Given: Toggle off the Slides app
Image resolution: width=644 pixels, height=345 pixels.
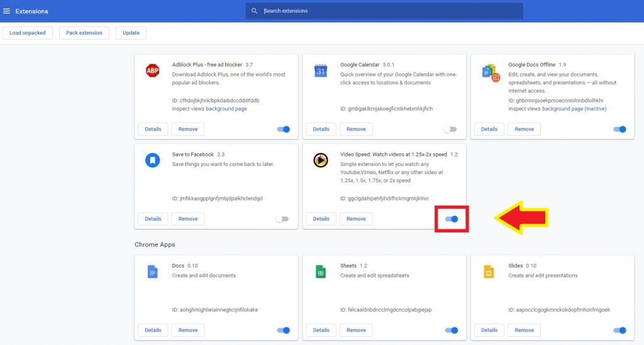Looking at the screenshot, I should tap(619, 330).
